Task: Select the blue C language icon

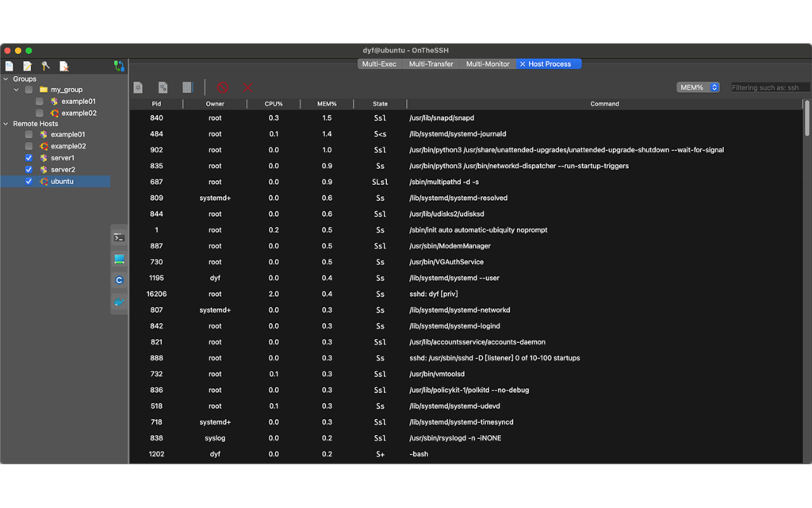Action: (120, 279)
